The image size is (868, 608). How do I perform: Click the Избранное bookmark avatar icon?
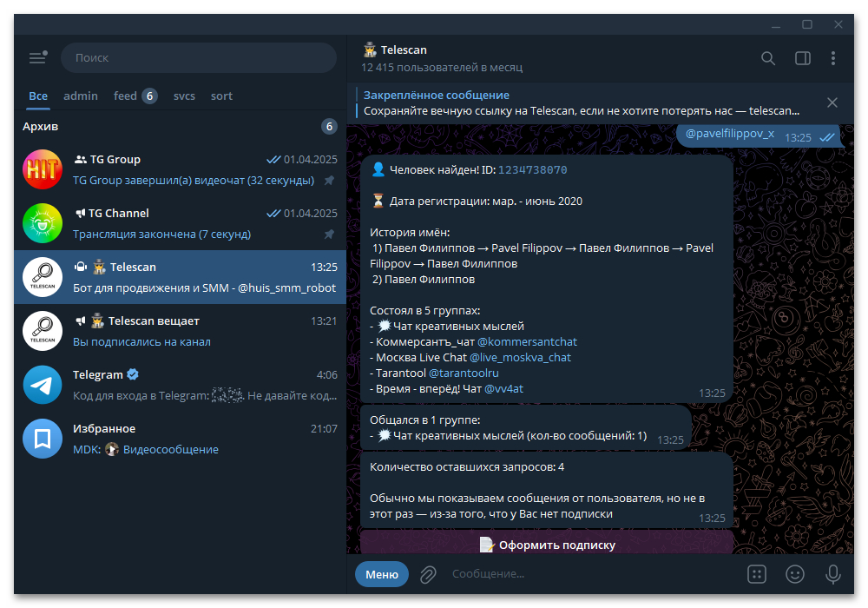pyautogui.click(x=43, y=439)
